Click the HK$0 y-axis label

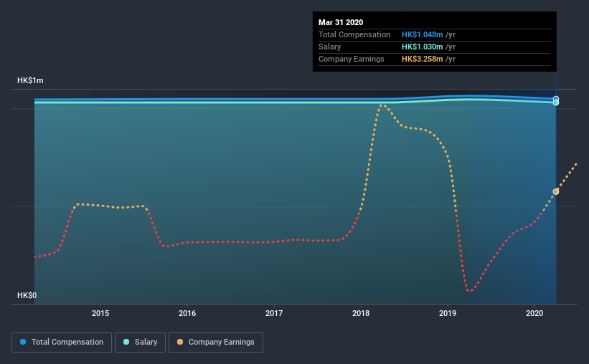coord(27,295)
